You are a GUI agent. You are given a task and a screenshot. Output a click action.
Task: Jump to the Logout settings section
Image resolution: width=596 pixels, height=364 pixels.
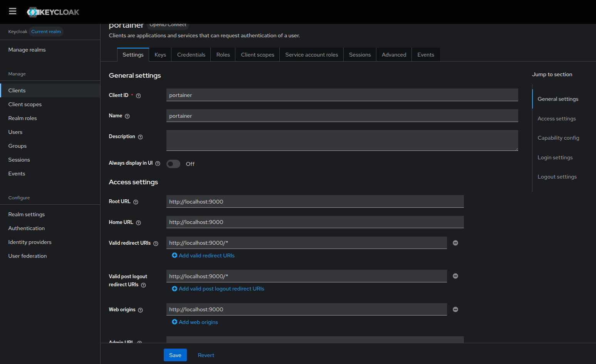click(557, 176)
